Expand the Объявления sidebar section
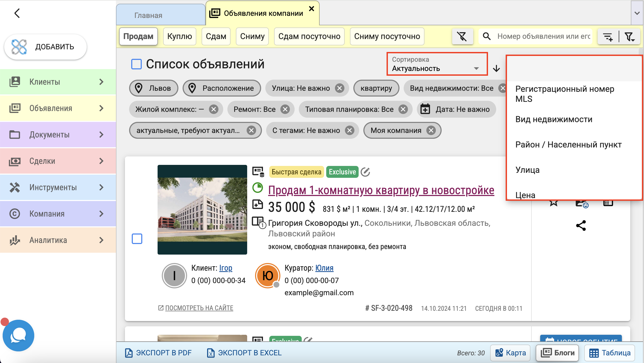The image size is (644, 363). [58, 108]
